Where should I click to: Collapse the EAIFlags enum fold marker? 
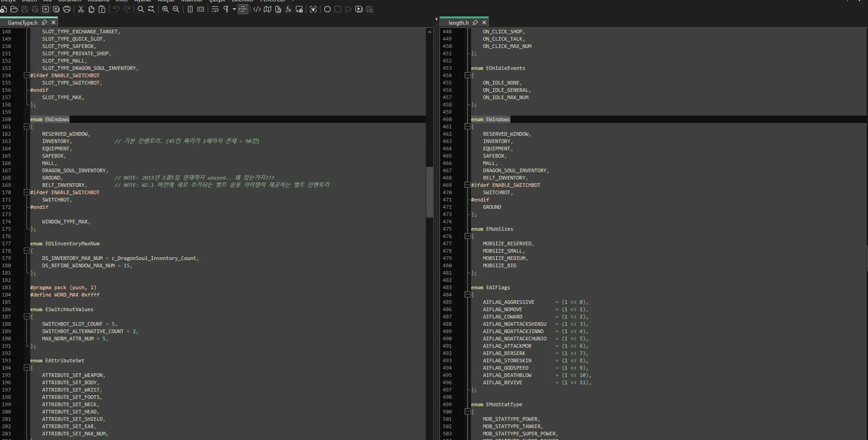pyautogui.click(x=467, y=295)
